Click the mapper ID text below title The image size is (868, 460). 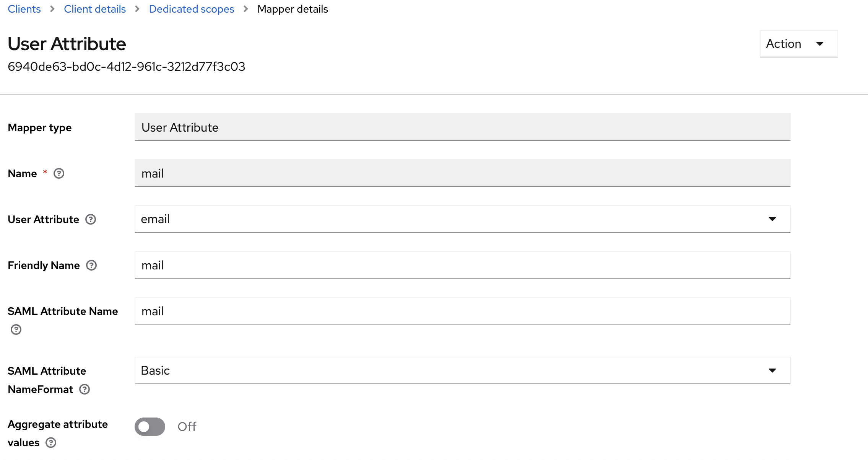coord(126,67)
